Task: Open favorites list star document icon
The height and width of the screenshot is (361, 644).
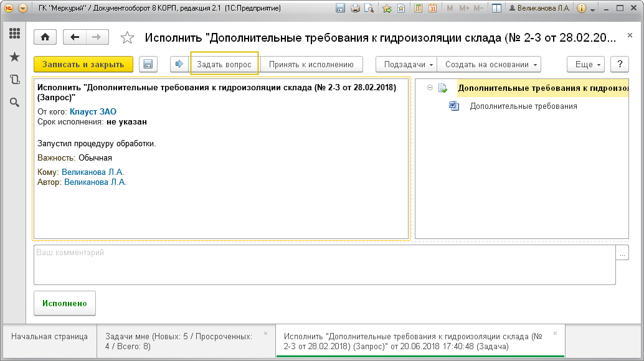Action: click(x=401, y=8)
